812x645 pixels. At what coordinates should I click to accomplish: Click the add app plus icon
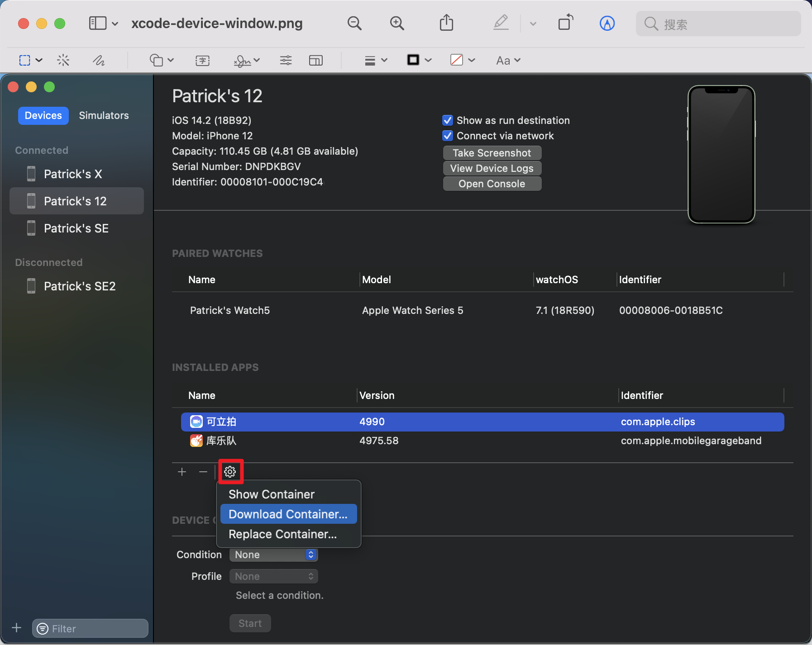[182, 472]
